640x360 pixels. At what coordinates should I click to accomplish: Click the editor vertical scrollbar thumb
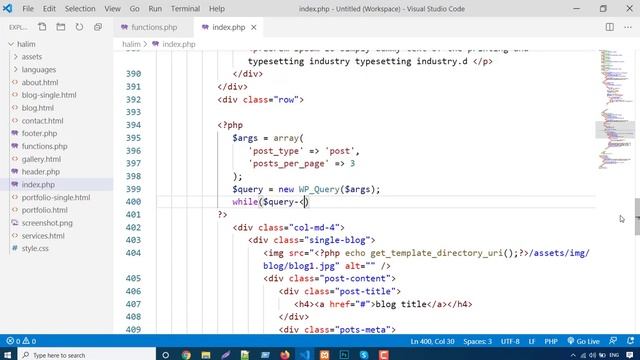coord(637,216)
